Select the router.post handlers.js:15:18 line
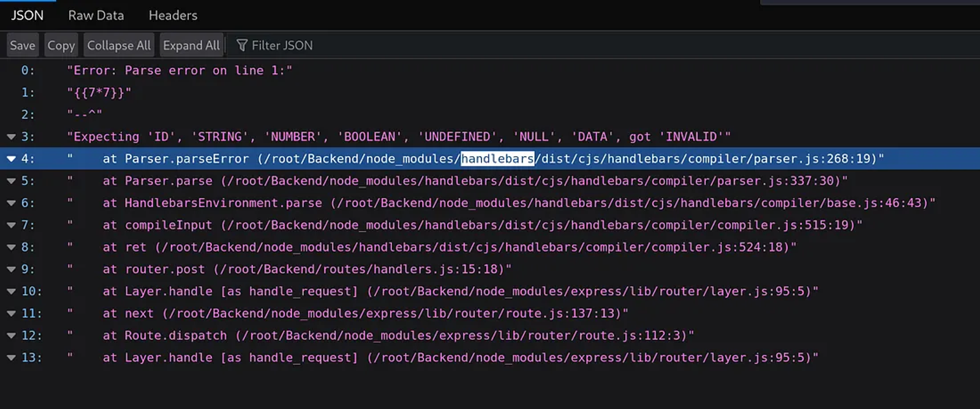Screen dimensions: 980x409 click(x=289, y=269)
